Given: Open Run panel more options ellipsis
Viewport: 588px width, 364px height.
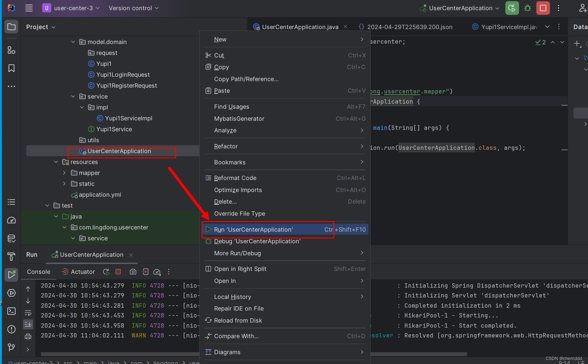Looking at the screenshot, I should pyautogui.click(x=169, y=272).
